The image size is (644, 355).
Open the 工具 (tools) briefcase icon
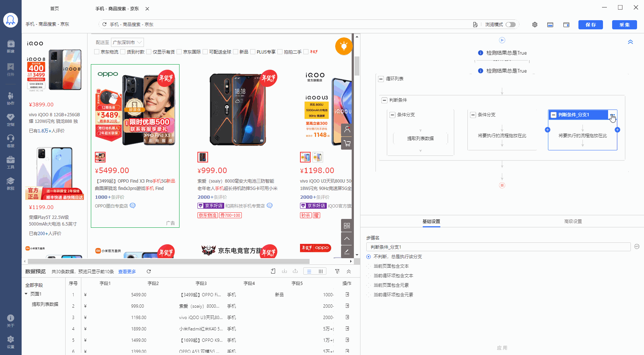(11, 162)
